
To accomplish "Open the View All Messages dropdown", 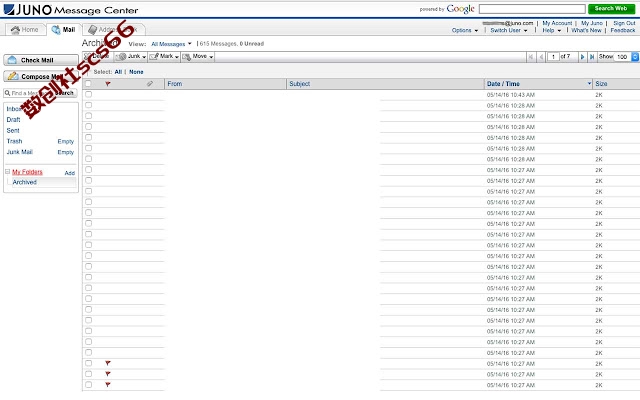I will (171, 44).
